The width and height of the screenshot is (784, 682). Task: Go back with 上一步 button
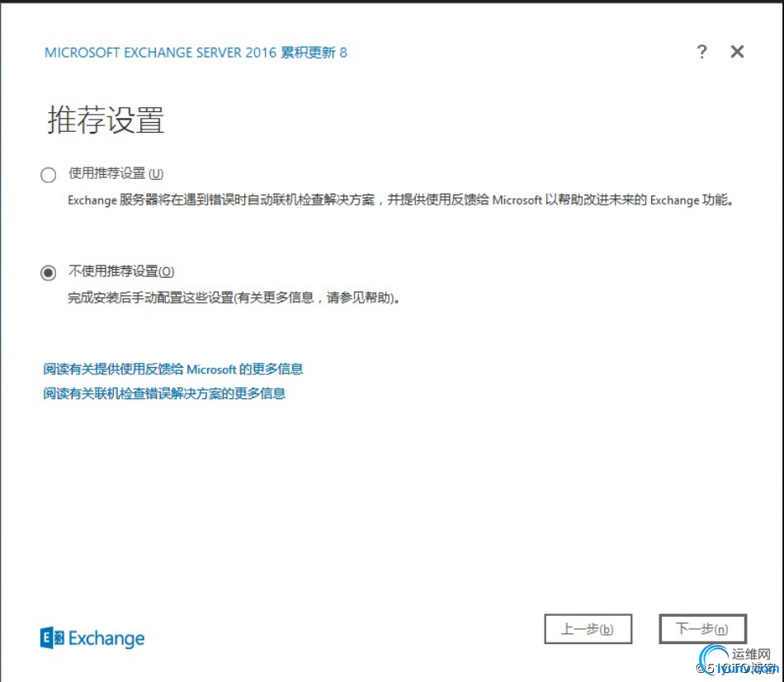pos(588,628)
